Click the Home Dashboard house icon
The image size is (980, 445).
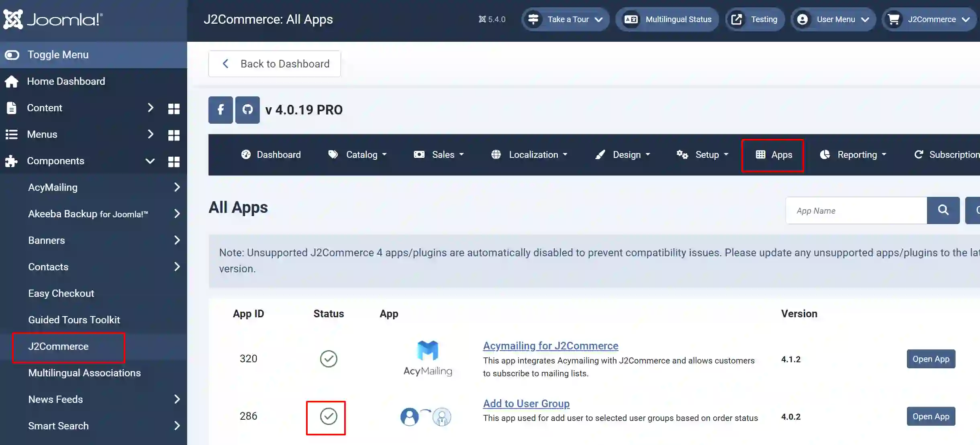pyautogui.click(x=12, y=82)
